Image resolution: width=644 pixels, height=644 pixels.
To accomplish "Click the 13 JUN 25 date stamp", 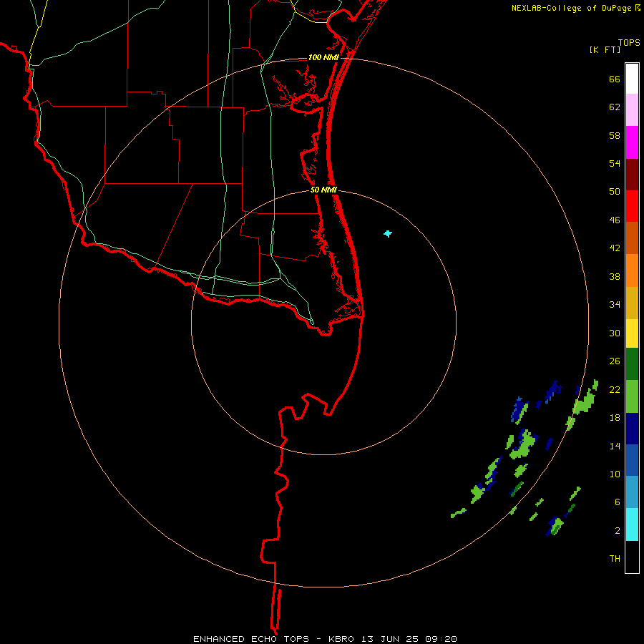I will [390, 639].
